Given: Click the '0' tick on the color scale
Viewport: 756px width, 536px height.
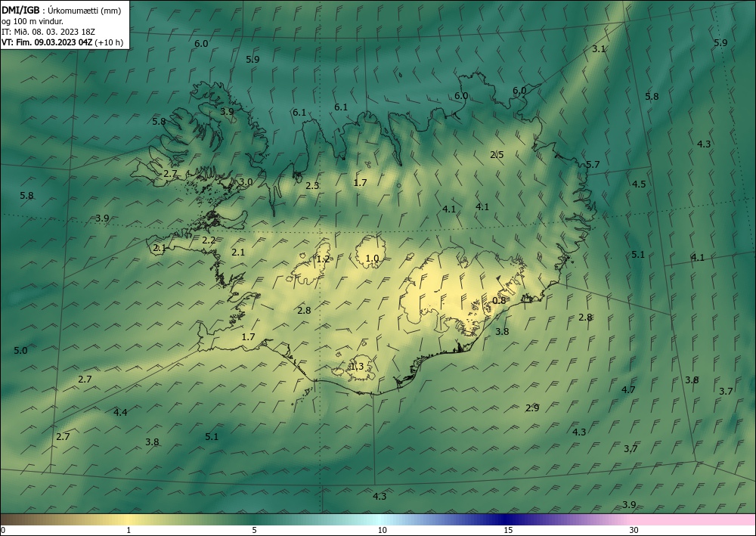Looking at the screenshot, I should pyautogui.click(x=3, y=531).
